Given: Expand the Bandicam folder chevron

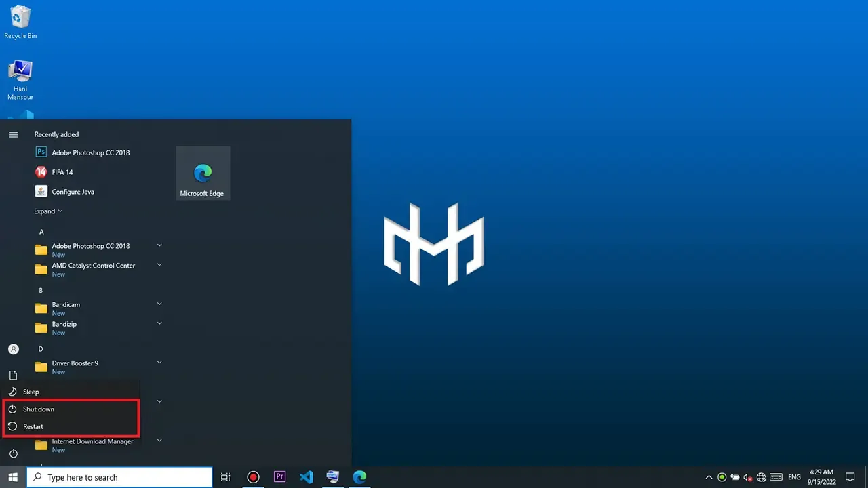Looking at the screenshot, I should pyautogui.click(x=159, y=304).
